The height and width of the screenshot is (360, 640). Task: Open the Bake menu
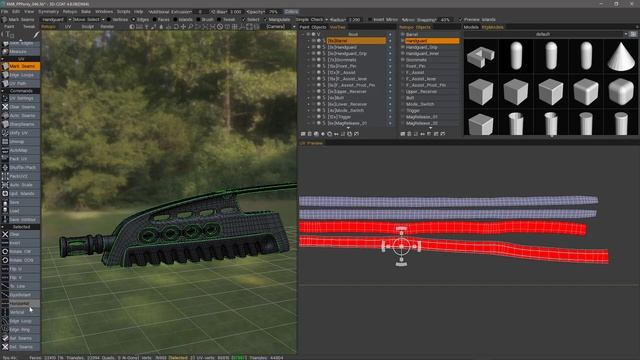click(86, 12)
